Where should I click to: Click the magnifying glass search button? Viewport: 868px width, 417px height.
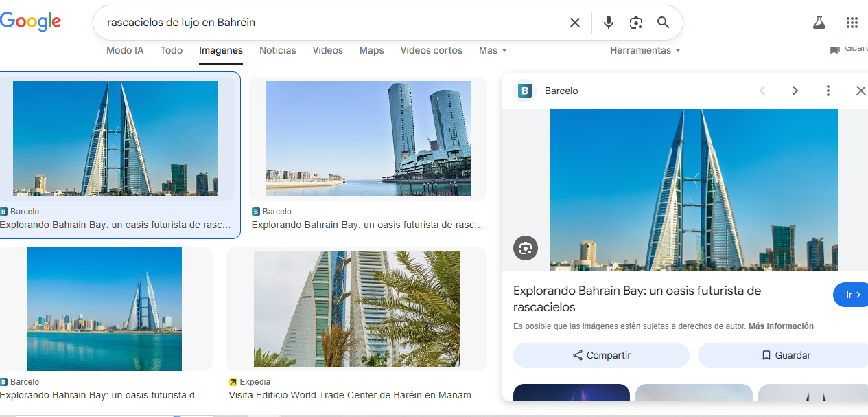[x=663, y=23]
